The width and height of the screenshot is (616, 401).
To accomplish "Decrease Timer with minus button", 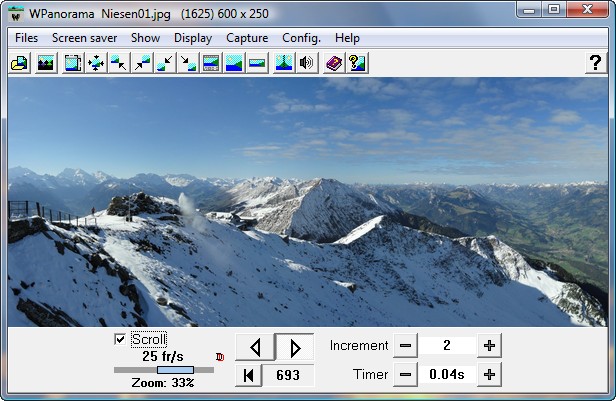I will [405, 375].
